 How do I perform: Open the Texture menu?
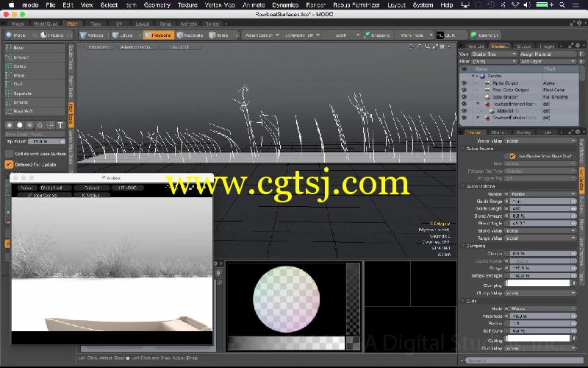point(187,5)
